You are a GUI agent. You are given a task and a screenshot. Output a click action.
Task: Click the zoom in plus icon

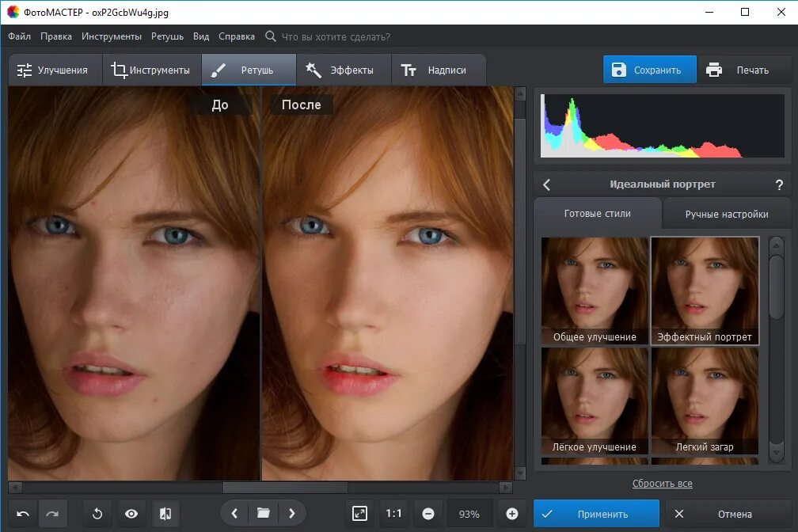[512, 514]
